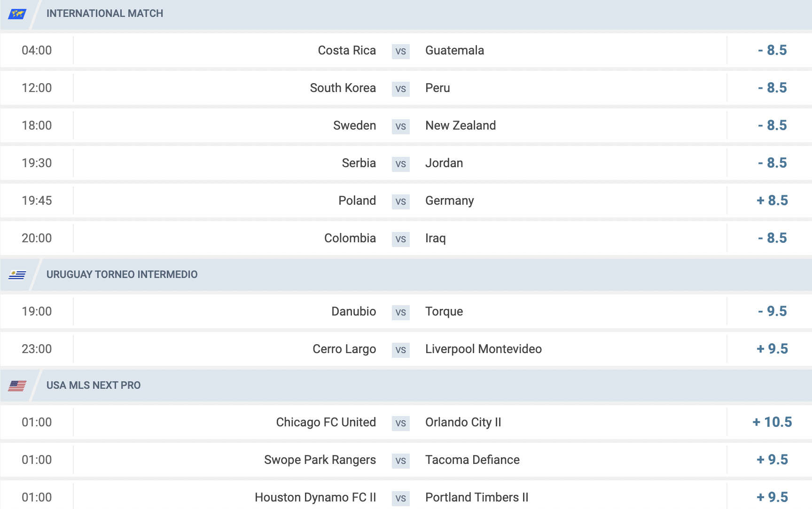Select the +10.5 tip for Orlando City II
The width and height of the screenshot is (812, 509).
pyautogui.click(x=772, y=422)
